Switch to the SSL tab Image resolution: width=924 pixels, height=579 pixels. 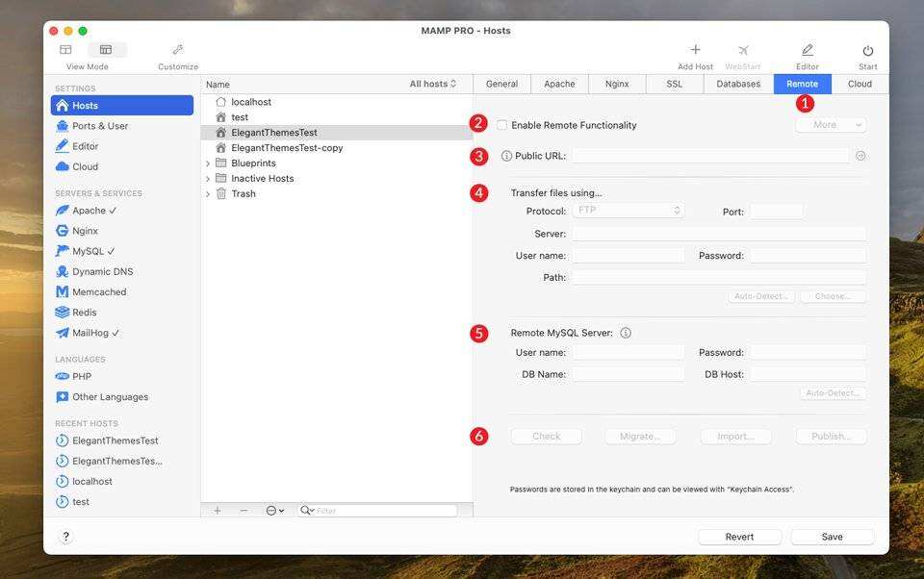click(x=674, y=85)
